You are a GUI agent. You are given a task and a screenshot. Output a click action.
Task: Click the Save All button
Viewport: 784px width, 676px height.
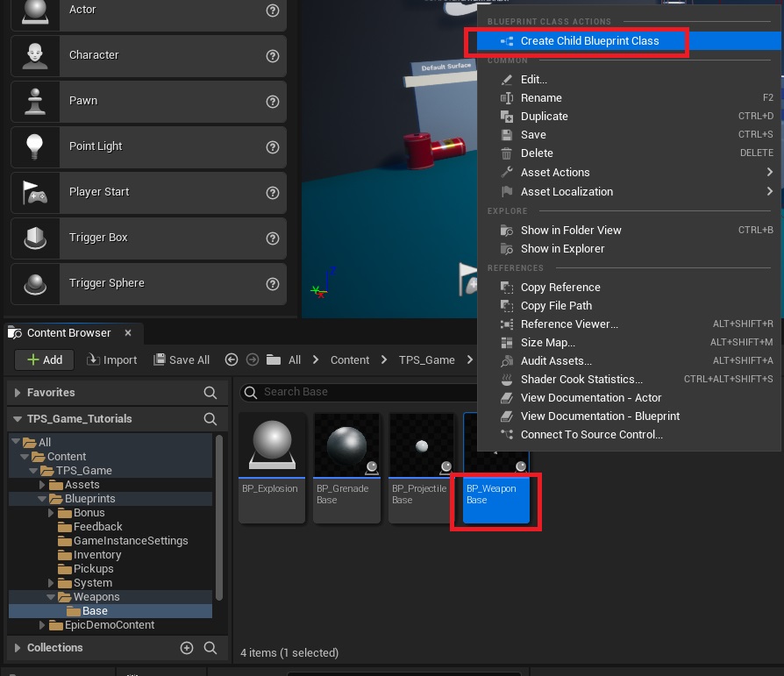pyautogui.click(x=182, y=359)
